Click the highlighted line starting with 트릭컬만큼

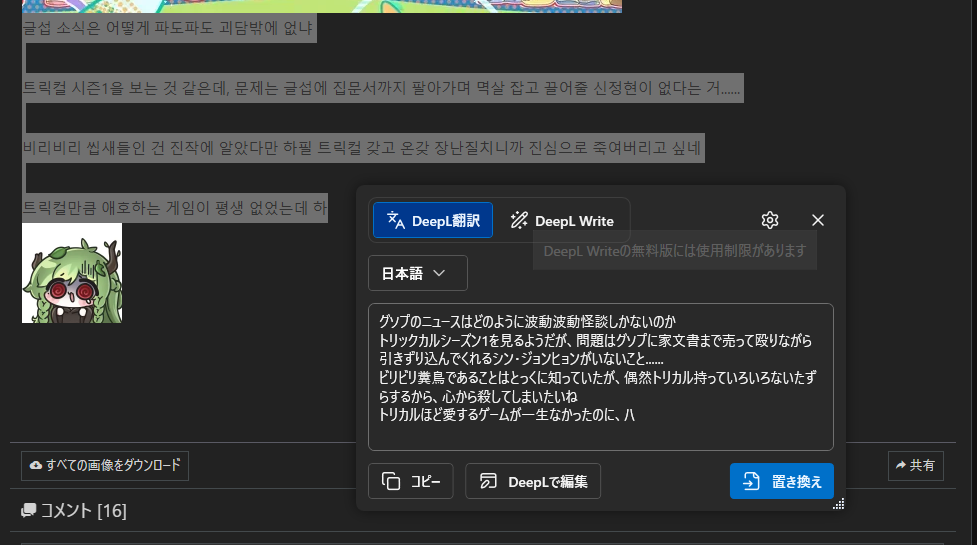click(x=174, y=208)
